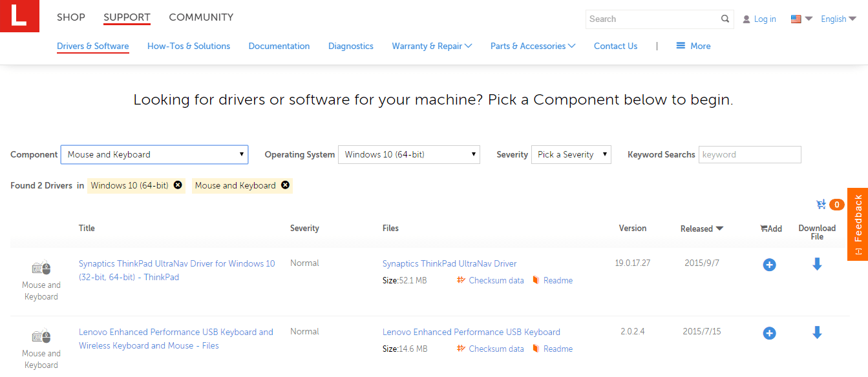Add Lenovo USB Keyboard driver to download list
868x377 pixels.
point(769,333)
